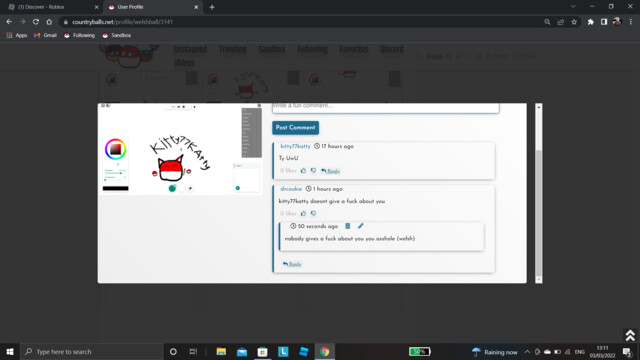This screenshot has width=640, height=360.
Task: Reload the current page
Action: [36, 22]
